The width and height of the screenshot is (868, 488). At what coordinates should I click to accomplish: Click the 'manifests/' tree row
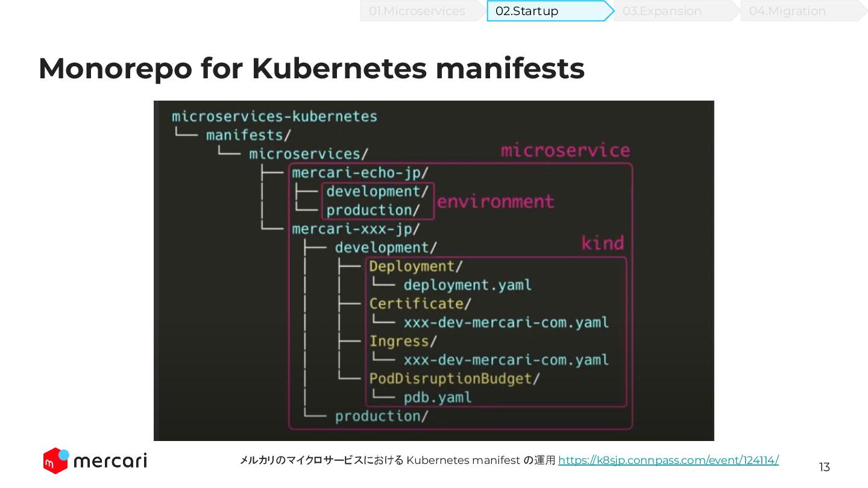point(249,135)
